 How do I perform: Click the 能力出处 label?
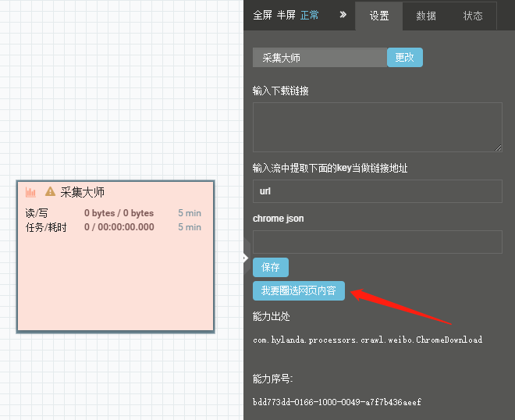272,316
